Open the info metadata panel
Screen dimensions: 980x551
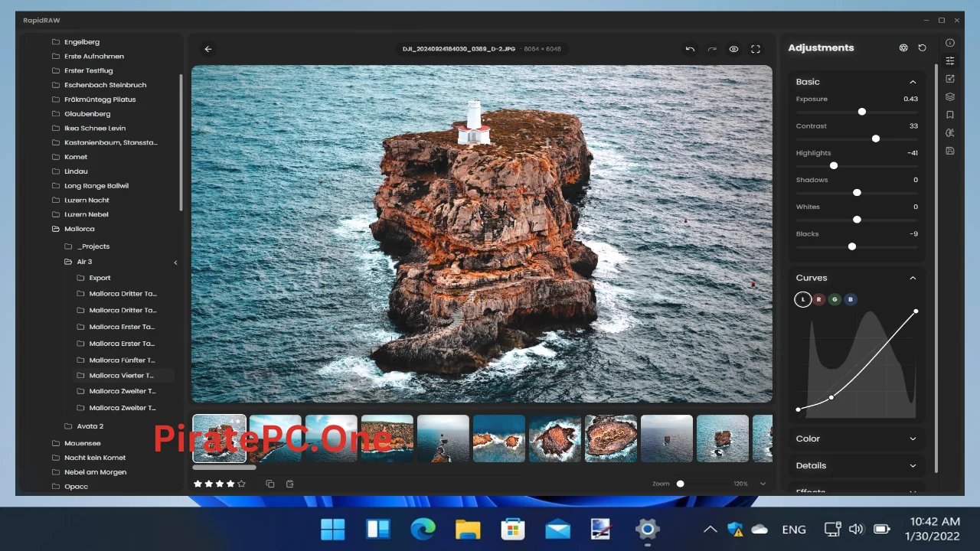(x=950, y=43)
